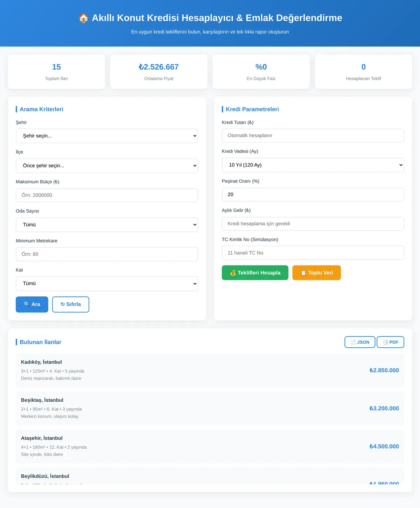
Task: Click the Toplam İlan stat card
Action: (x=56, y=71)
